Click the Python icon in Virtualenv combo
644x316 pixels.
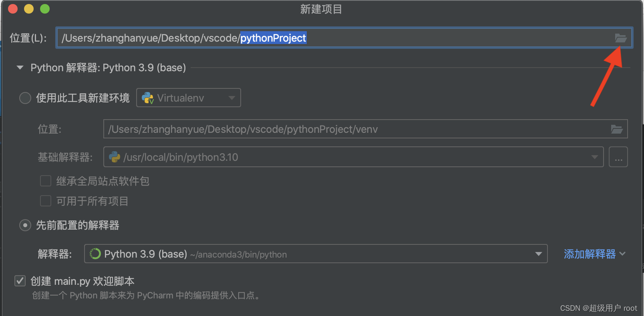coord(148,98)
